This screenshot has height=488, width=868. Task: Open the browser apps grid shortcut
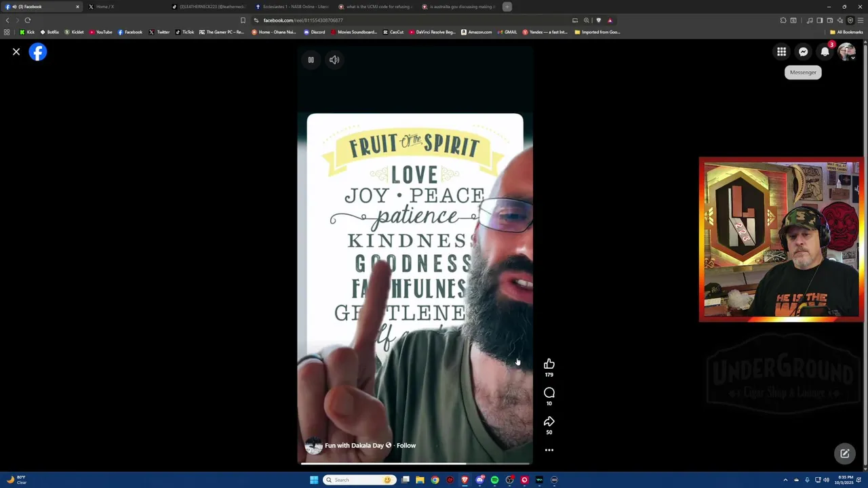(7, 32)
